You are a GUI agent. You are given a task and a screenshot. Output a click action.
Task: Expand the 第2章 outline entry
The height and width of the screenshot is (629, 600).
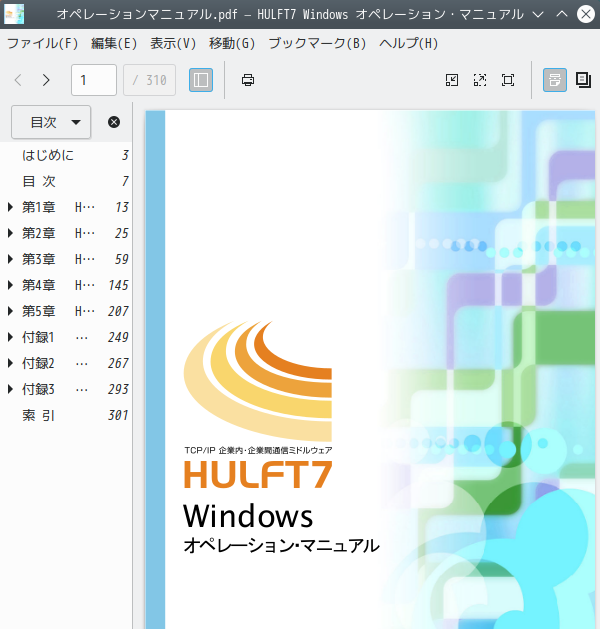[10, 233]
